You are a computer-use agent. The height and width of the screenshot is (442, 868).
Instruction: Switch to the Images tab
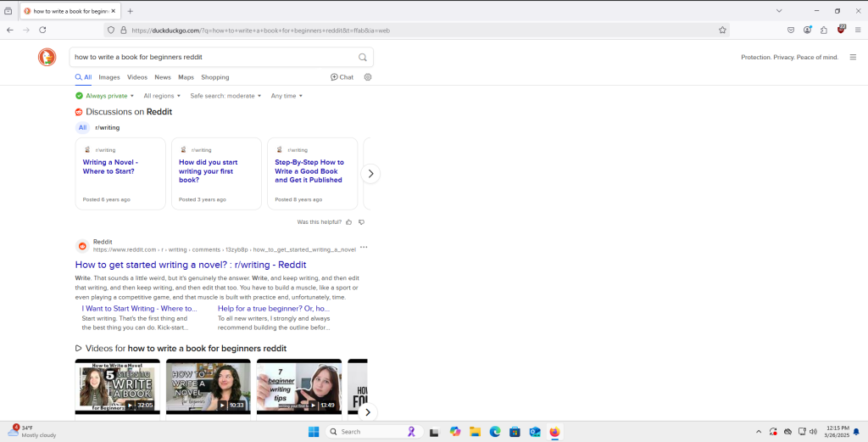[109, 77]
